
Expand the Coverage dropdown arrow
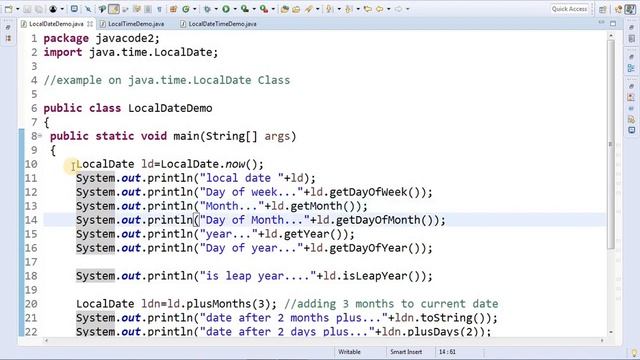[x=254, y=9]
